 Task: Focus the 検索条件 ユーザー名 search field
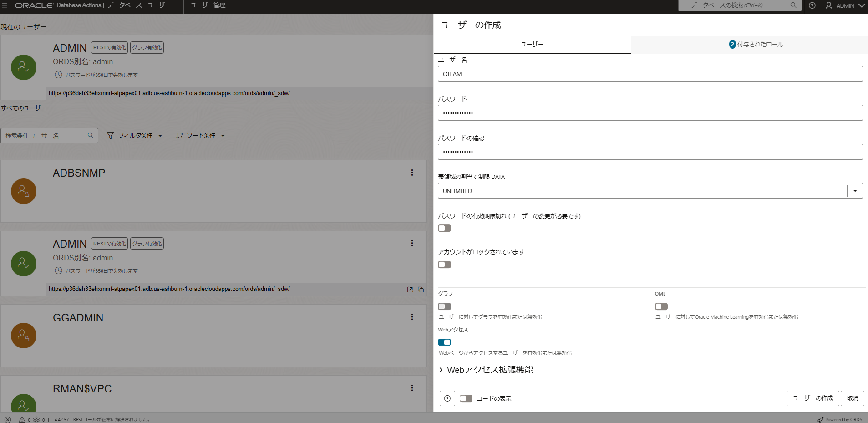tap(49, 136)
